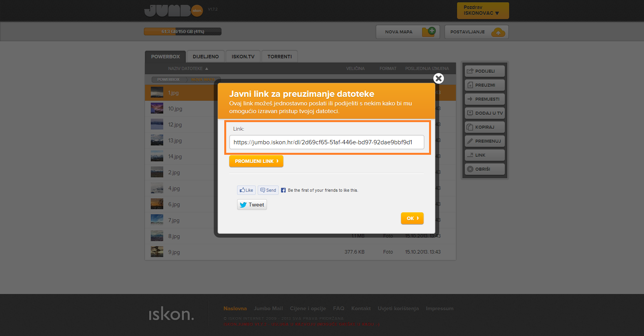
Task: Click the 377.6 KB size value
Action: (x=354, y=252)
